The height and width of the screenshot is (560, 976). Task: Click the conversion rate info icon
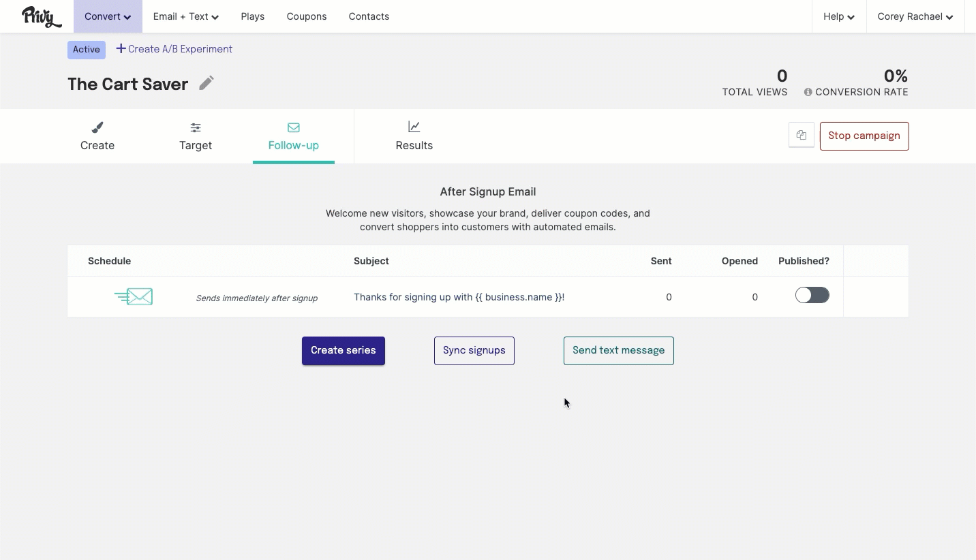pyautogui.click(x=808, y=92)
